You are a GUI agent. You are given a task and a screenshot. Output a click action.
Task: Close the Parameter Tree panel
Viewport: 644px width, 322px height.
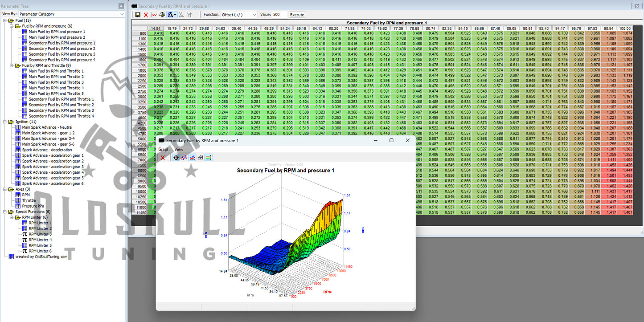121,6
